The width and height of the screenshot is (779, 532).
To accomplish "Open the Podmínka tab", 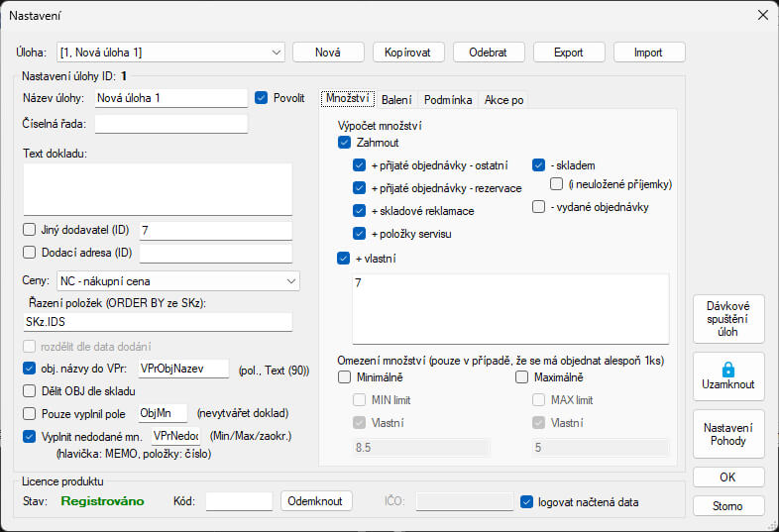I will coord(447,100).
